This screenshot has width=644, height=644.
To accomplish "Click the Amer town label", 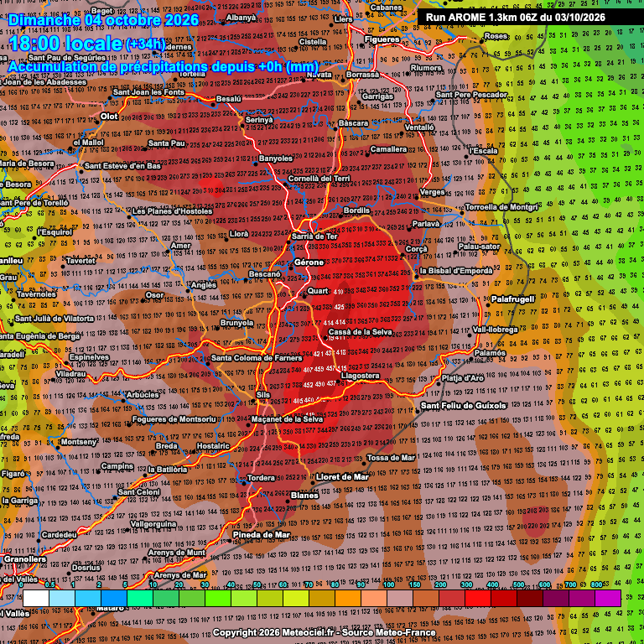I will tap(181, 246).
